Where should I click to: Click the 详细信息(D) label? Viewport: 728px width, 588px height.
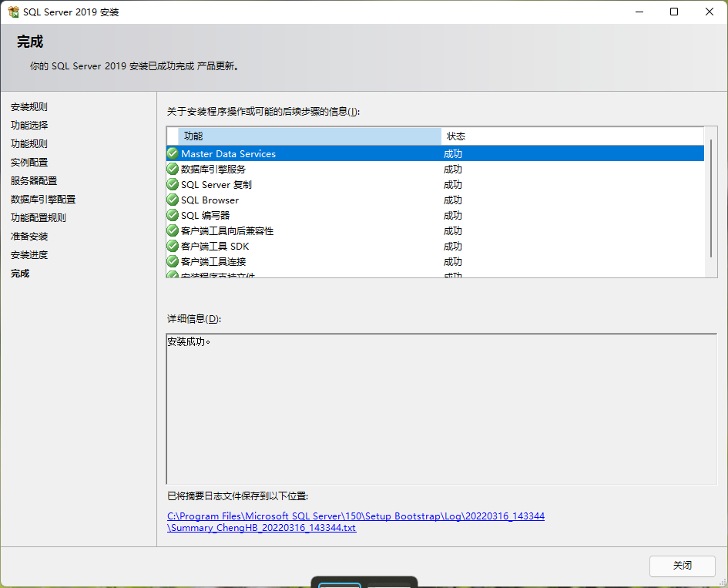click(194, 319)
